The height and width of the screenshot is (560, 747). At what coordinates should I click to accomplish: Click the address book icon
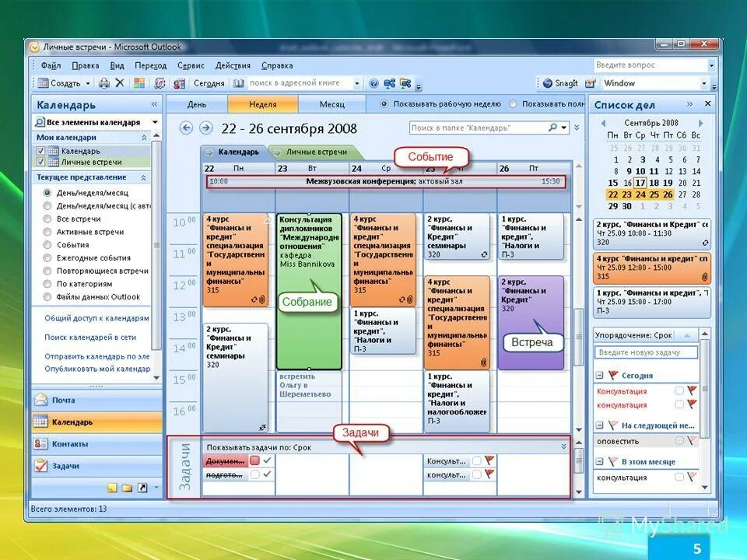(x=238, y=83)
